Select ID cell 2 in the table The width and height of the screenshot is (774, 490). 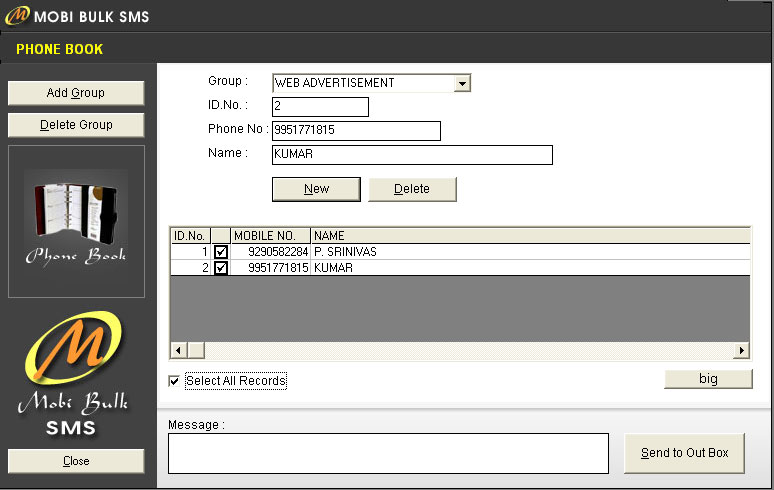(x=191, y=268)
